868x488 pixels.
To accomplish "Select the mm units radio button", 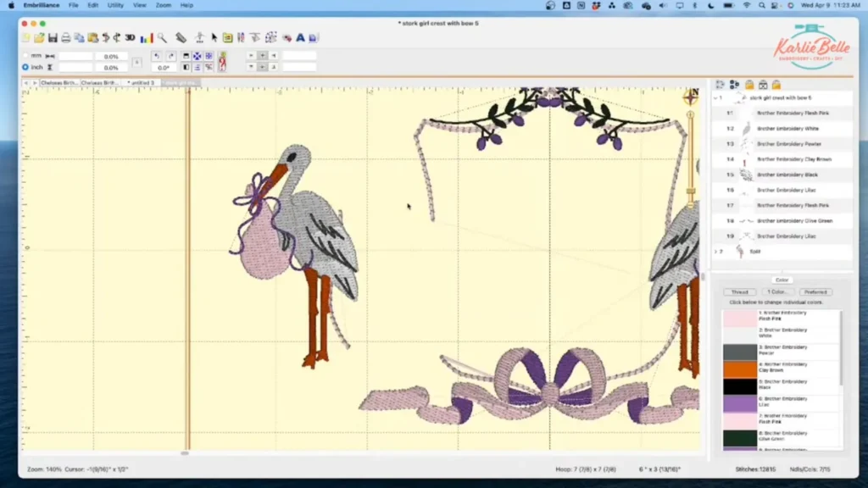I will click(25, 55).
